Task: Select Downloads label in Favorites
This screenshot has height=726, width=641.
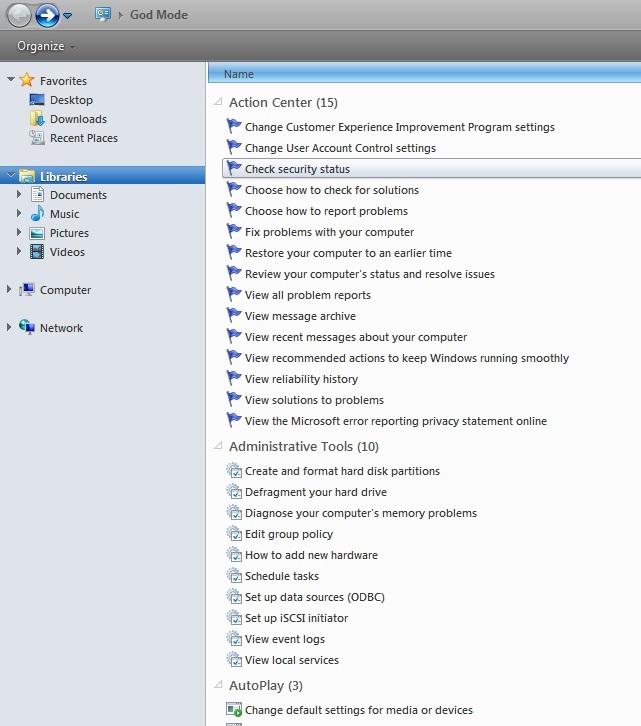Action: (x=79, y=119)
